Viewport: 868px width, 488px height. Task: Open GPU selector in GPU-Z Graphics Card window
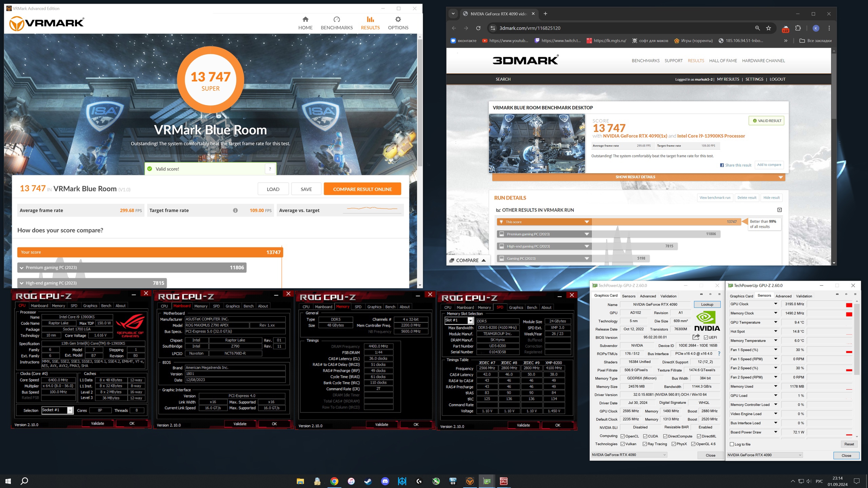point(629,455)
